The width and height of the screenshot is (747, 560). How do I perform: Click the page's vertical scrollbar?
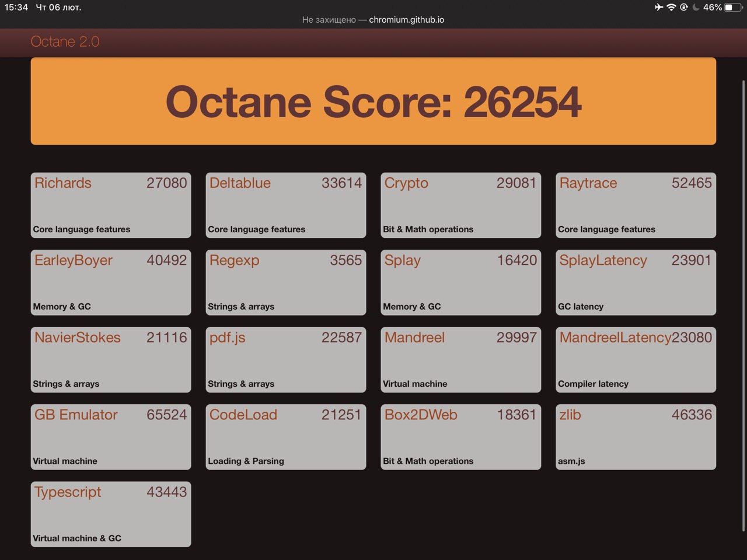point(743,306)
